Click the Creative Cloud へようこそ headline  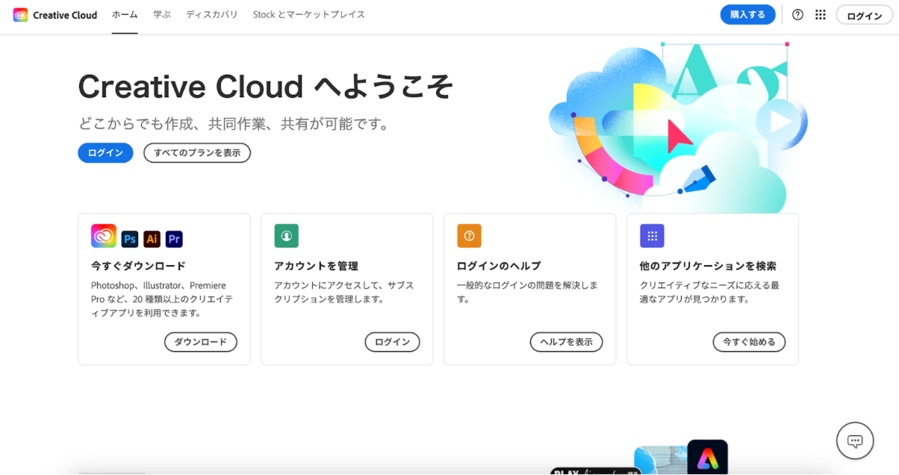coord(265,87)
